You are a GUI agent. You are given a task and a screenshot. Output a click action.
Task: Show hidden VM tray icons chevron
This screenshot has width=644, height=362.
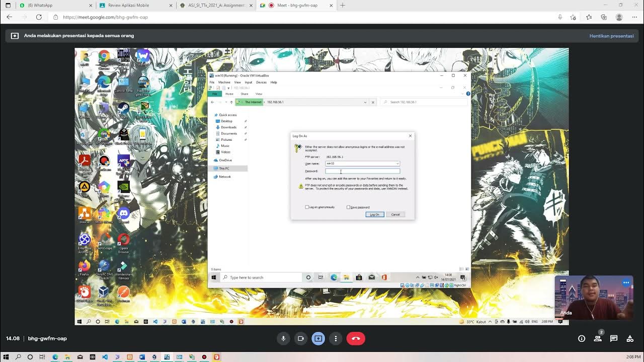(x=417, y=277)
